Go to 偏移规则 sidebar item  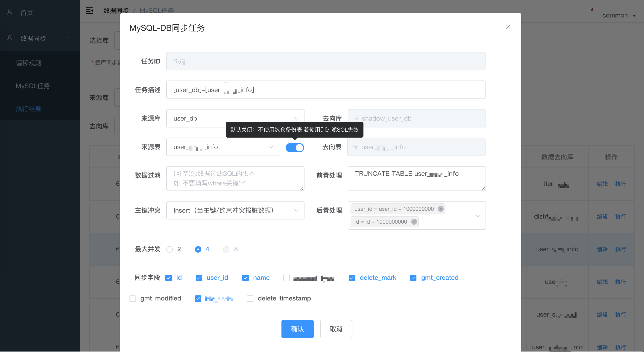[x=29, y=63]
